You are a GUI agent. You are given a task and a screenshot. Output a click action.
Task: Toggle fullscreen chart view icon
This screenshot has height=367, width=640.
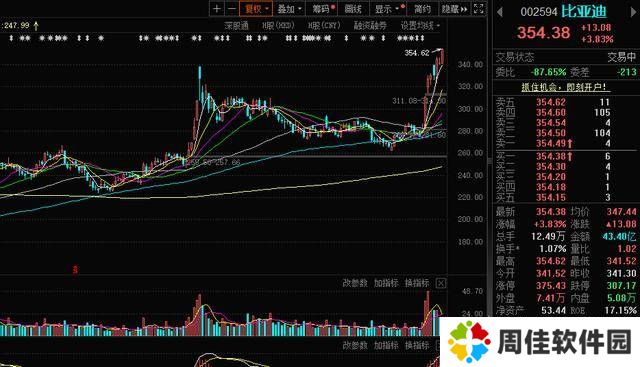pos(479,9)
